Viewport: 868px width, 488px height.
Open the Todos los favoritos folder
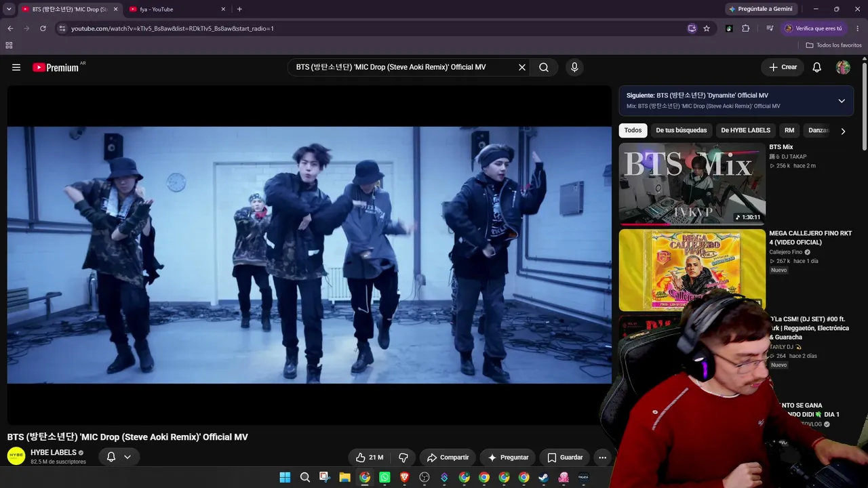click(833, 45)
